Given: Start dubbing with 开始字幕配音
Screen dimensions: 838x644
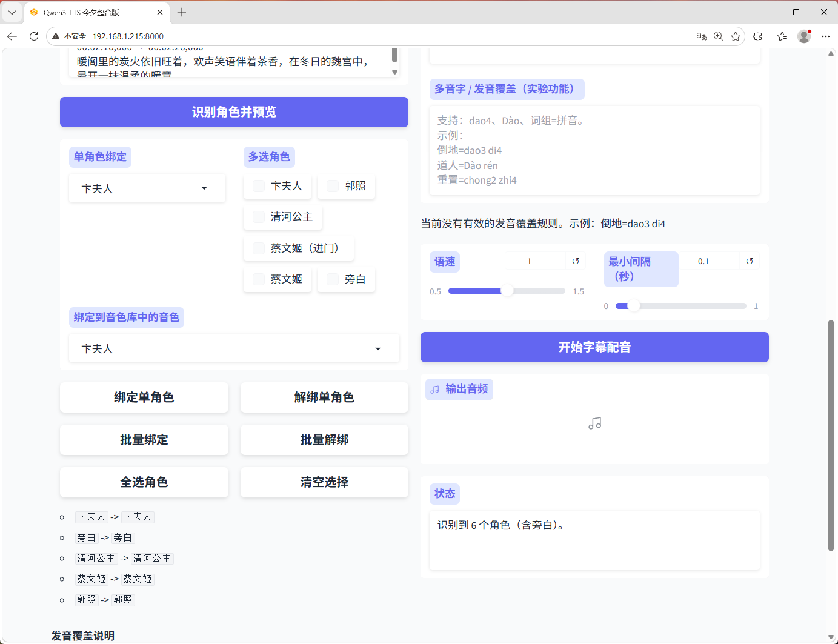Looking at the screenshot, I should tap(594, 347).
